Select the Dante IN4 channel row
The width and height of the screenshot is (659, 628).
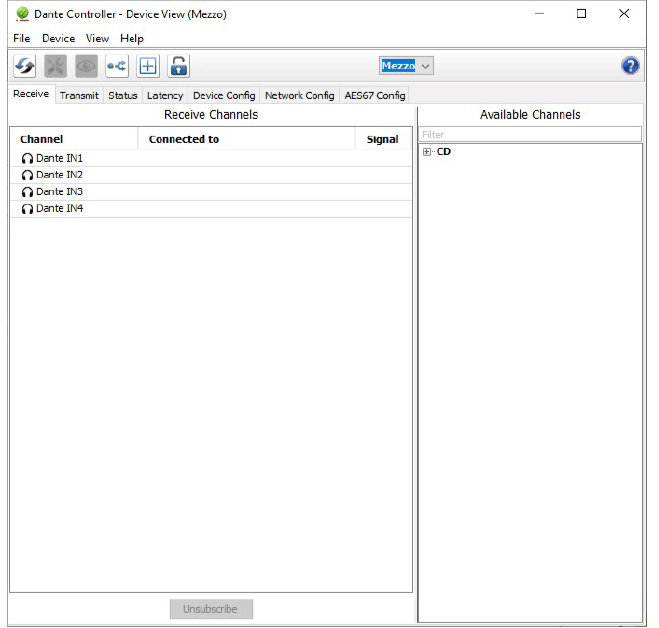tap(211, 208)
